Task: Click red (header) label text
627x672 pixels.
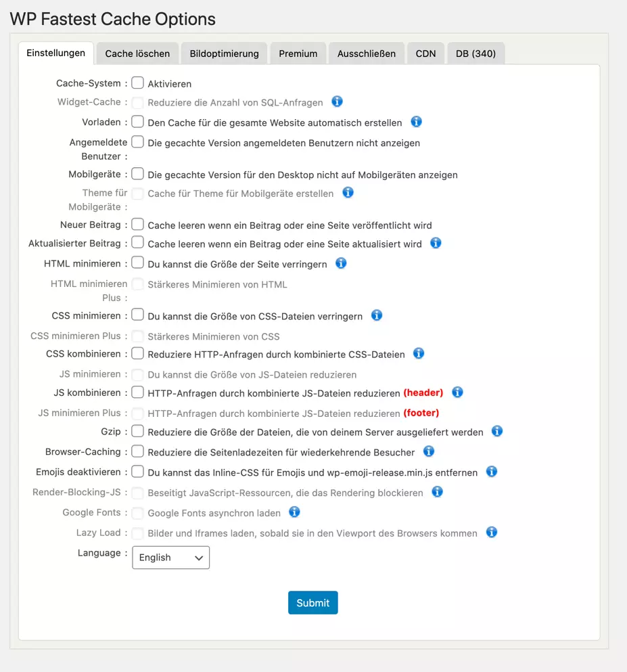Action: 423,393
